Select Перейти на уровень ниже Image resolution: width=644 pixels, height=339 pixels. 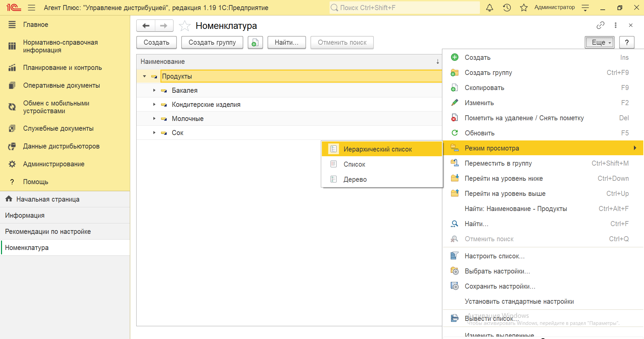click(x=543, y=178)
